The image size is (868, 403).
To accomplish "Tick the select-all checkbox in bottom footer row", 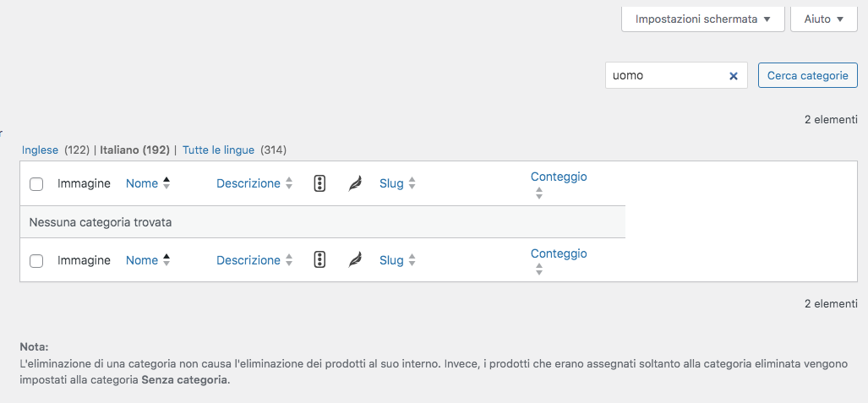I will pyautogui.click(x=36, y=261).
